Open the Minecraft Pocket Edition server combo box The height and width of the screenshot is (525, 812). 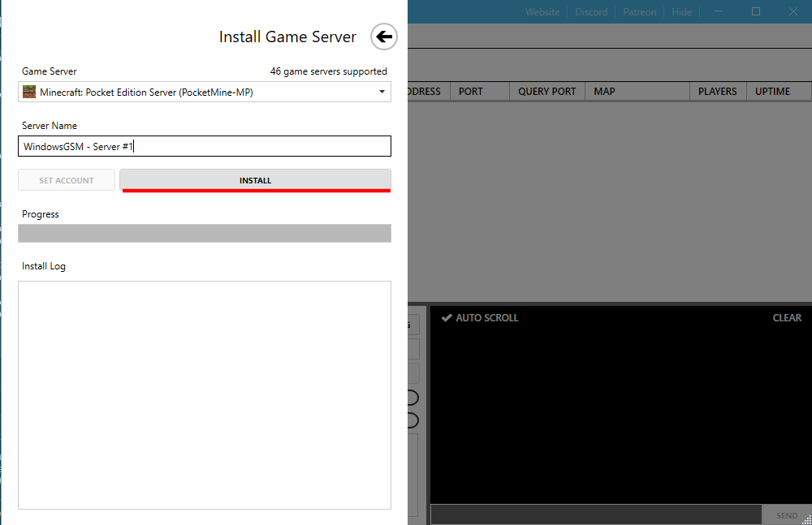(x=203, y=93)
